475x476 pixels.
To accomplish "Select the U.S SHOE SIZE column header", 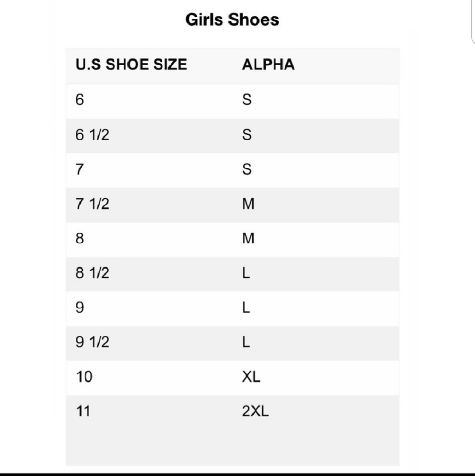I will pyautogui.click(x=131, y=65).
